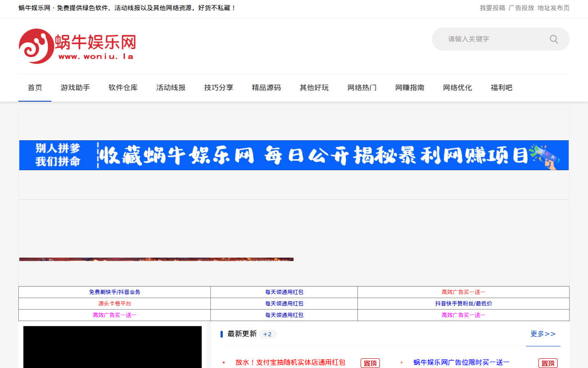Open the 地址发布页 link
This screenshot has height=368, width=588.
click(553, 7)
